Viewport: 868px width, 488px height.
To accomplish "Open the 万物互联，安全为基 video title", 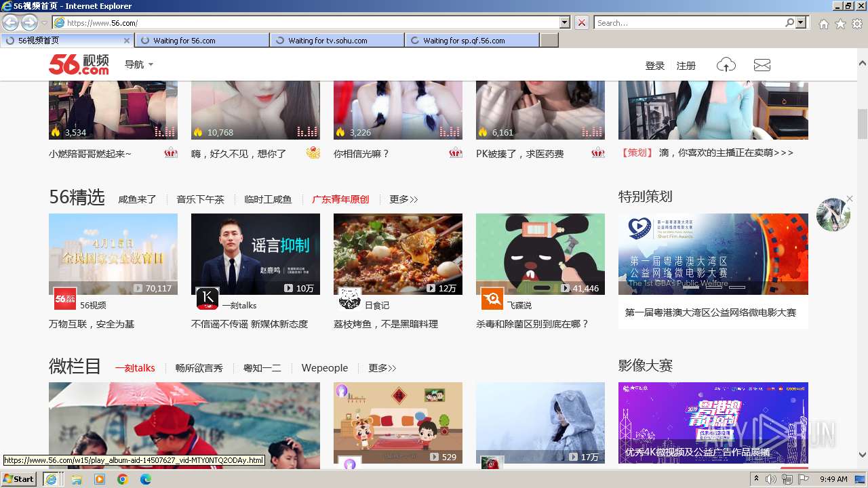I will (92, 324).
